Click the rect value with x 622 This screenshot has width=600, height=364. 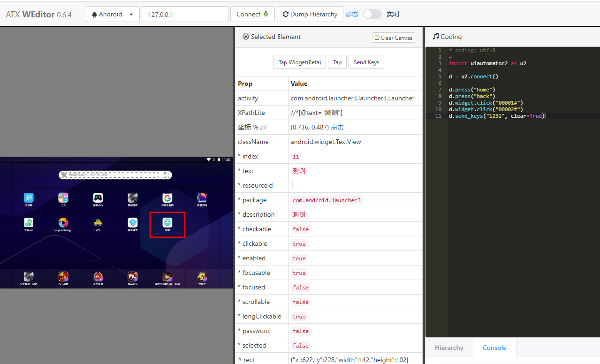[349, 360]
